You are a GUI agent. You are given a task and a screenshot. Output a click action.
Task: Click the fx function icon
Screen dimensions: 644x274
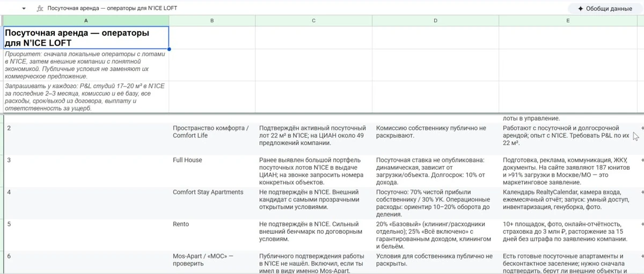coord(40,9)
